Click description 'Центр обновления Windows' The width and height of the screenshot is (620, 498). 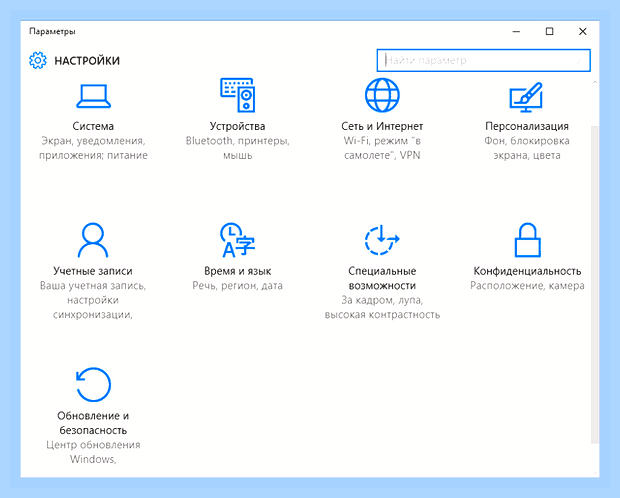[x=93, y=452]
